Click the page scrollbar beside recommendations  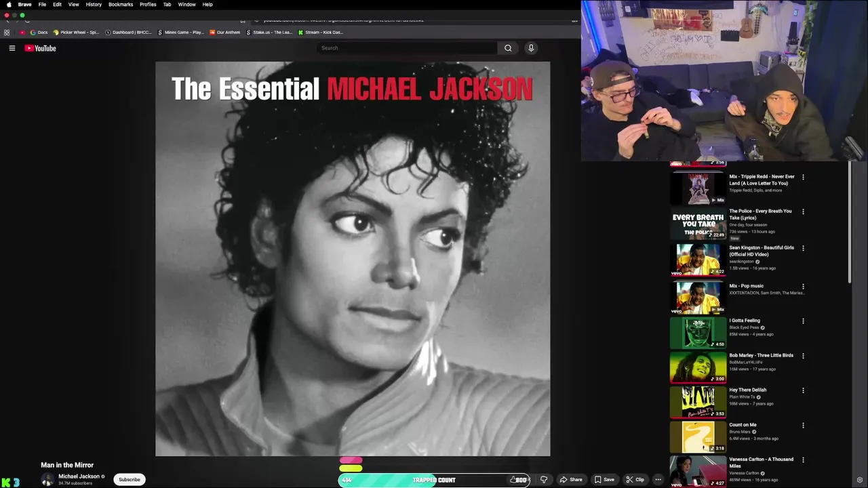[850, 224]
